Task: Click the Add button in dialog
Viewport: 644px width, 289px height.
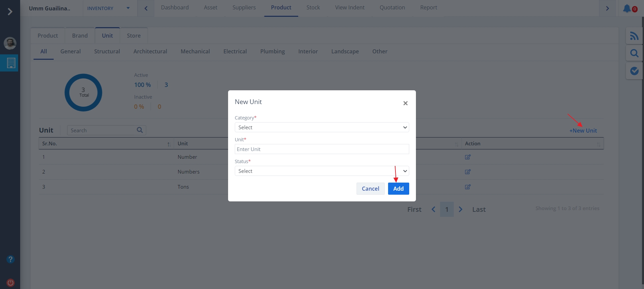Action: (x=398, y=189)
